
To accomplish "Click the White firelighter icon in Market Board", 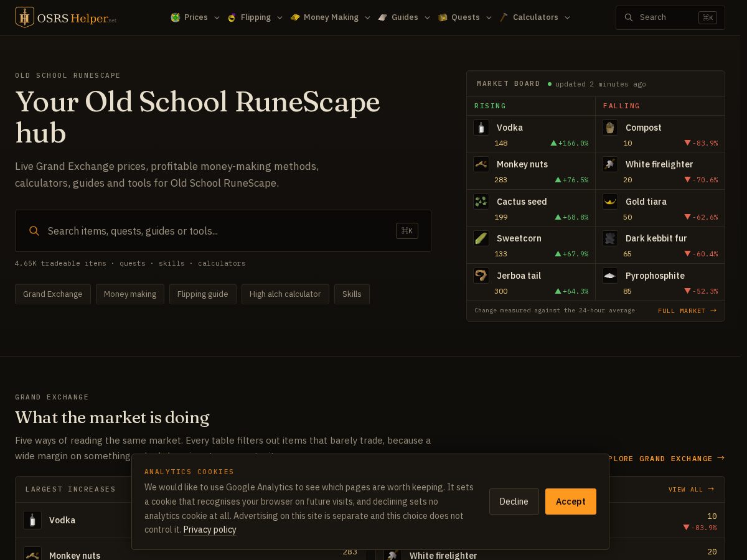I will tap(610, 164).
